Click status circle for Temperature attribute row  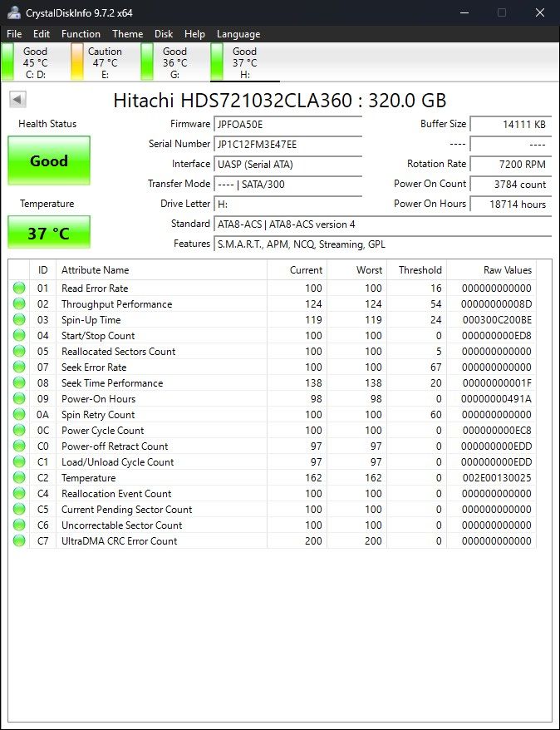[19, 478]
